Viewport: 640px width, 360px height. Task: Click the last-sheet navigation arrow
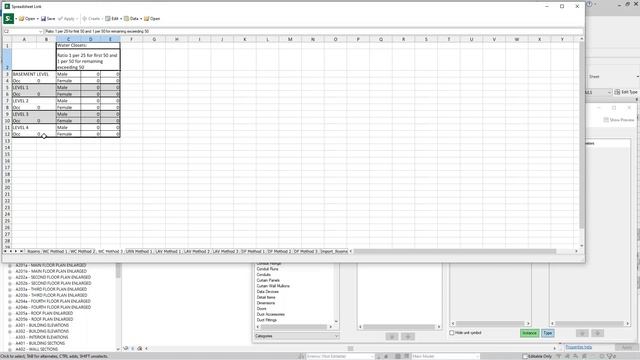pos(21,251)
